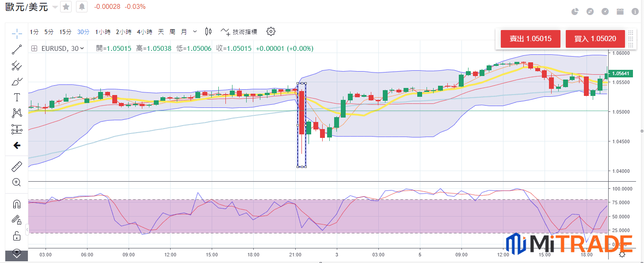Screen dimensions: 644x263
Task: Click the 賣出 1.05015 sell button
Action: [x=530, y=39]
